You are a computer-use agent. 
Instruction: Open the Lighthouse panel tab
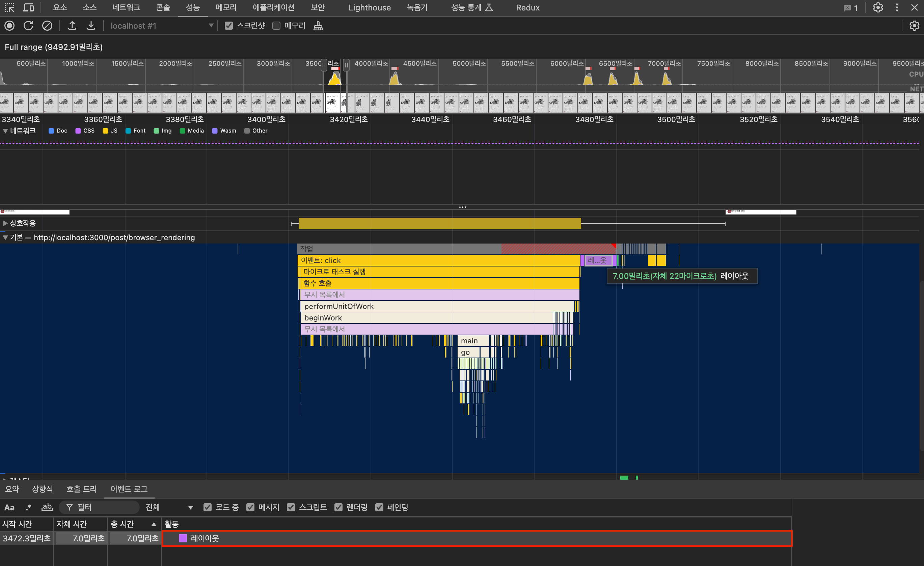[x=370, y=7]
